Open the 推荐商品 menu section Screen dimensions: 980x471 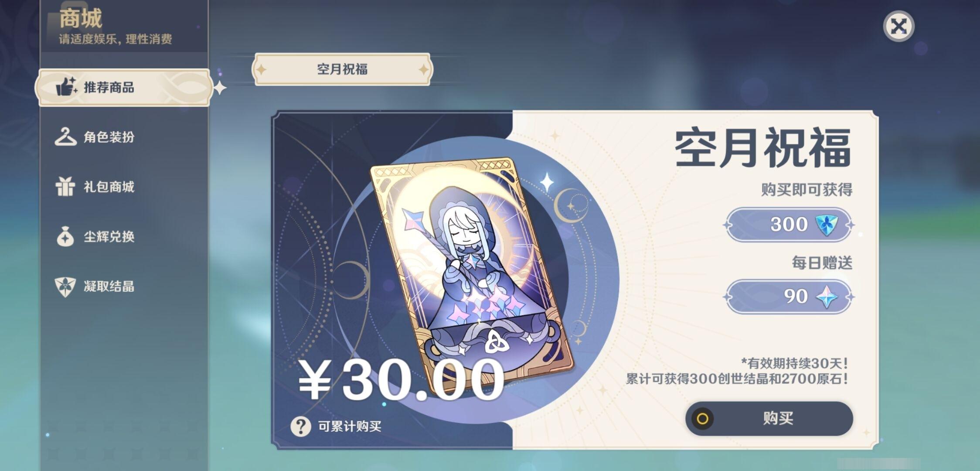tap(124, 87)
